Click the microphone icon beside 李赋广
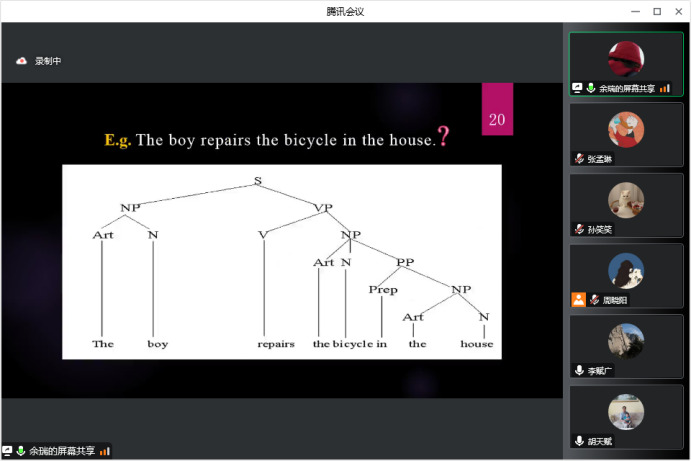Screen dimensions: 692x461 [x=578, y=370]
